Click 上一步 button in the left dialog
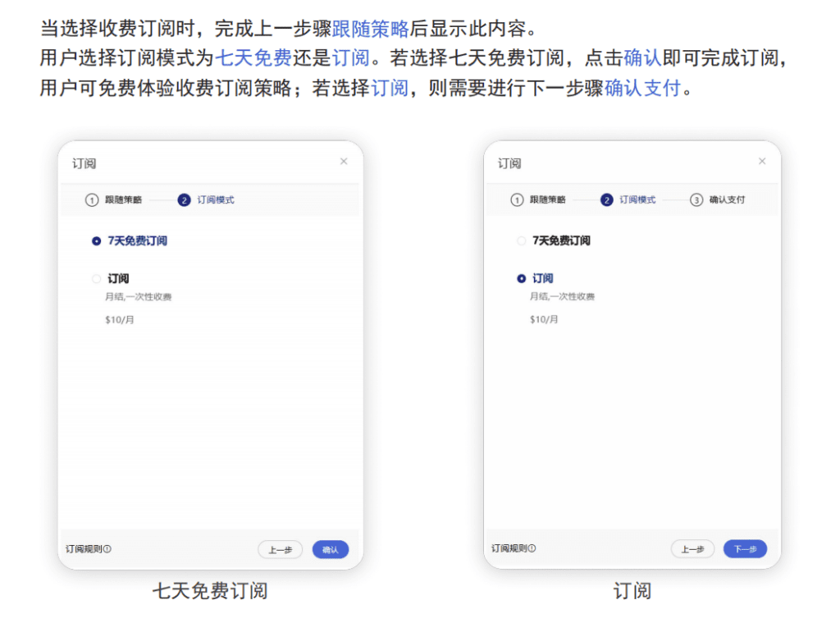The height and width of the screenshot is (623, 840). (x=280, y=550)
